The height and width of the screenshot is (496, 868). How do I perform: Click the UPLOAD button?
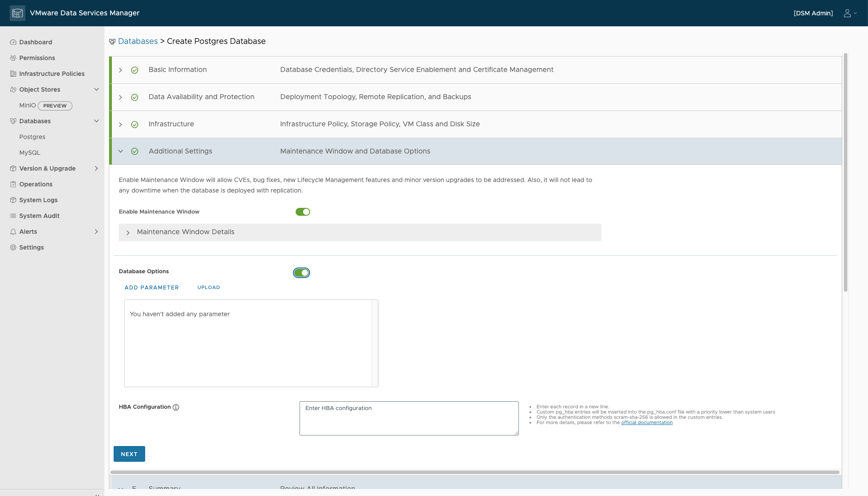tap(209, 287)
